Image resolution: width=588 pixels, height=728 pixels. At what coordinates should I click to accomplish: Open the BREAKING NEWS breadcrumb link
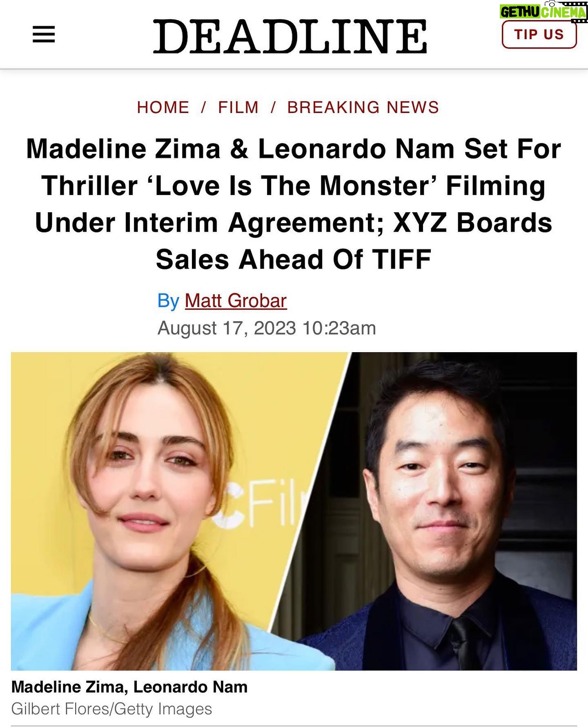(x=363, y=107)
